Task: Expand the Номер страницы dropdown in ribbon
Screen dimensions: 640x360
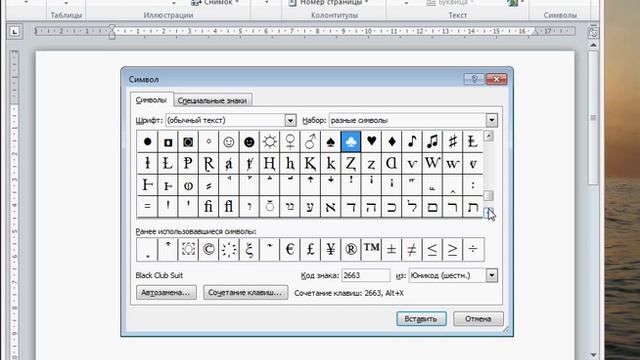Action: [x=366, y=2]
